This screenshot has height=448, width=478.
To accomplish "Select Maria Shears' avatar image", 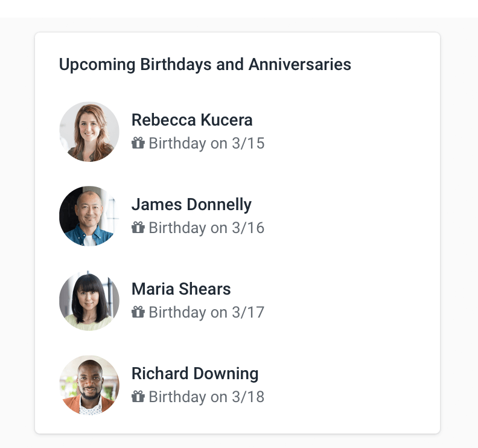I will pyautogui.click(x=89, y=301).
